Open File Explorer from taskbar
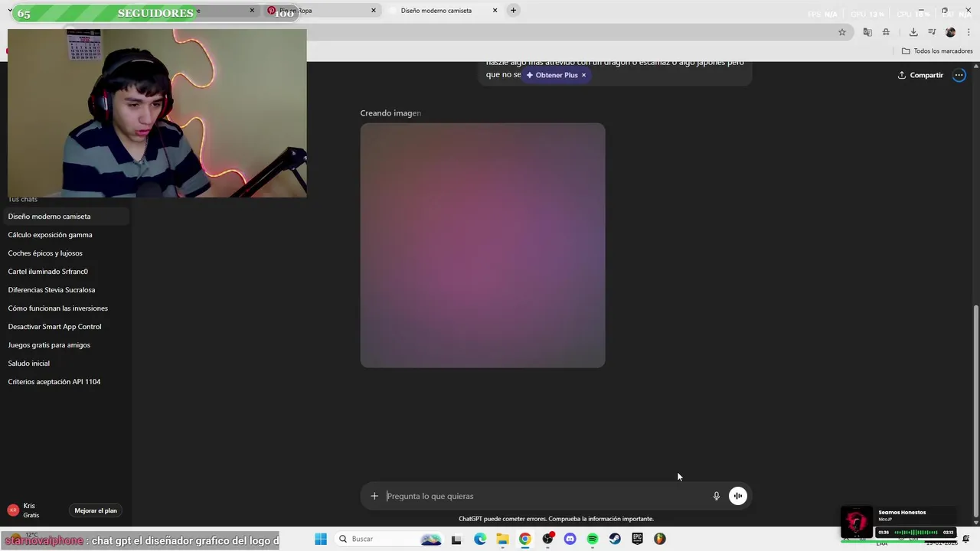 (x=502, y=539)
